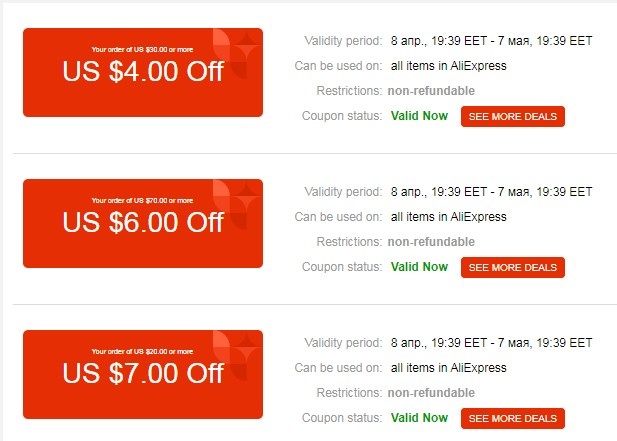Screen dimensions: 617x441
Task: Select the US $4.00 Off coupon text
Action: [143, 72]
